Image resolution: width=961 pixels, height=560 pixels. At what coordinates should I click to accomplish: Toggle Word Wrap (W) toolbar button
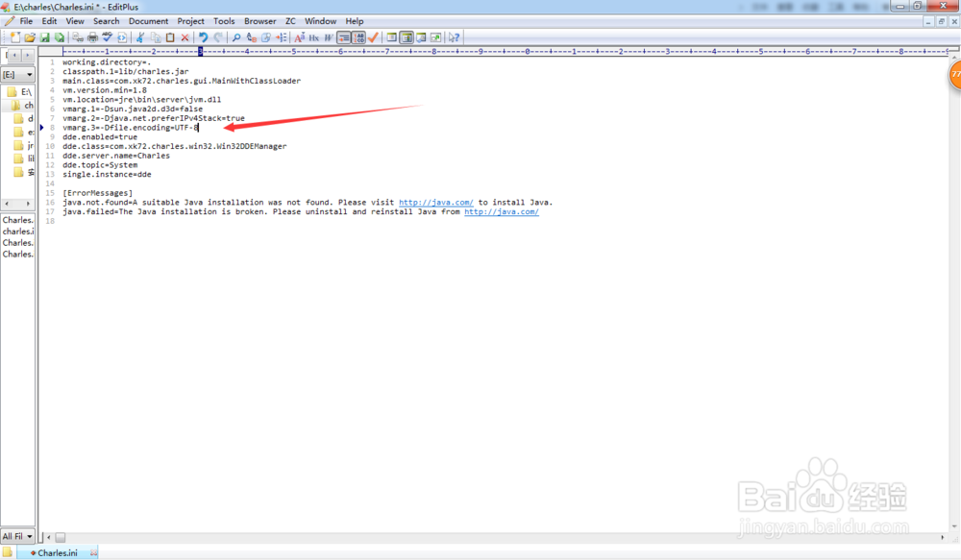[329, 37]
